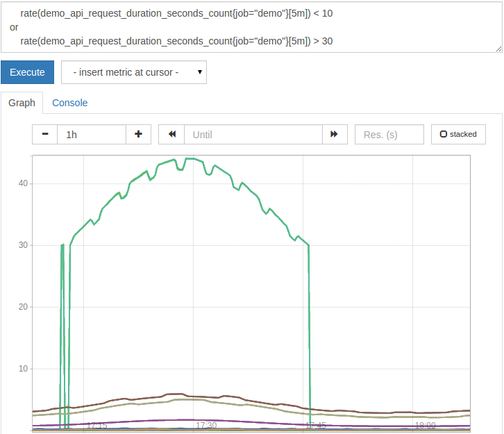
Task: Switch to the Console tab
Action: [69, 103]
